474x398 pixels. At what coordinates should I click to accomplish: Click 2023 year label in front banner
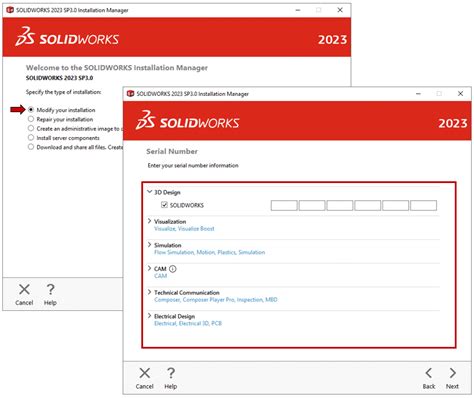pyautogui.click(x=453, y=123)
